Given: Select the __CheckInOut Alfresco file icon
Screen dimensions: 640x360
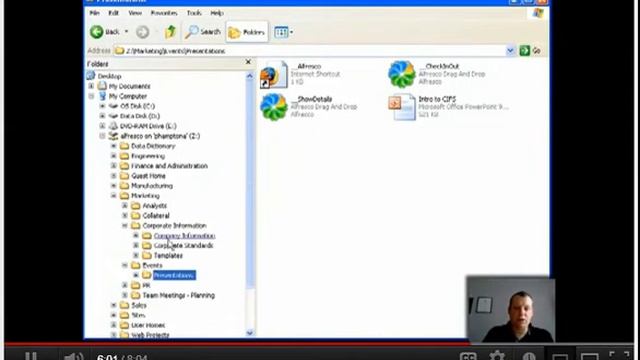Looking at the screenshot, I should tap(402, 74).
